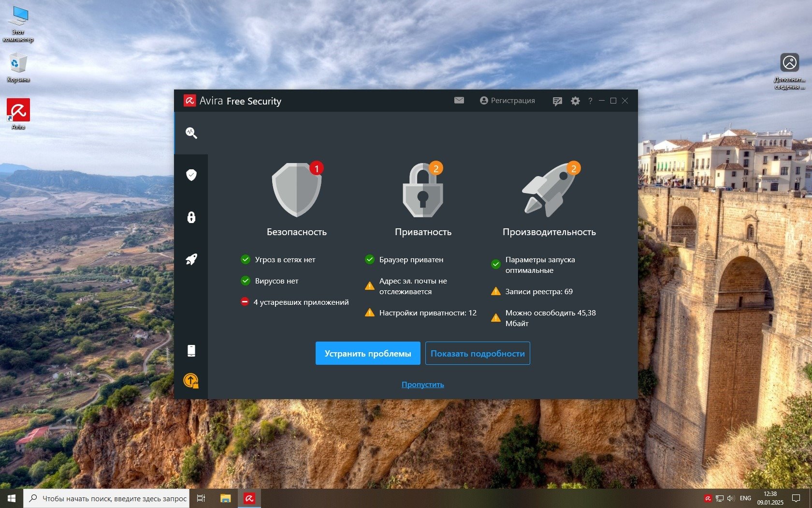Click 'Записи реестра: 69' line
This screenshot has width=812, height=508.
pos(532,292)
